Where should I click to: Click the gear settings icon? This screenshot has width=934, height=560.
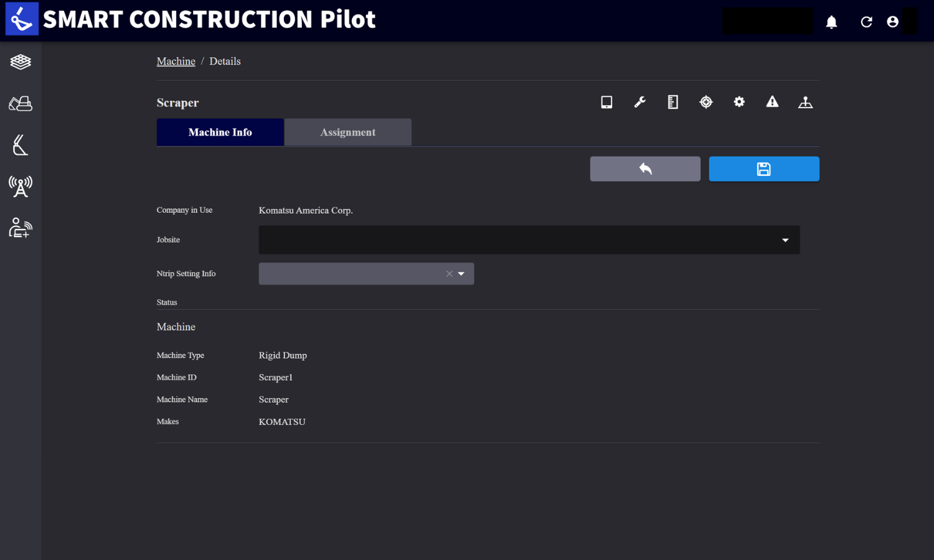(739, 102)
